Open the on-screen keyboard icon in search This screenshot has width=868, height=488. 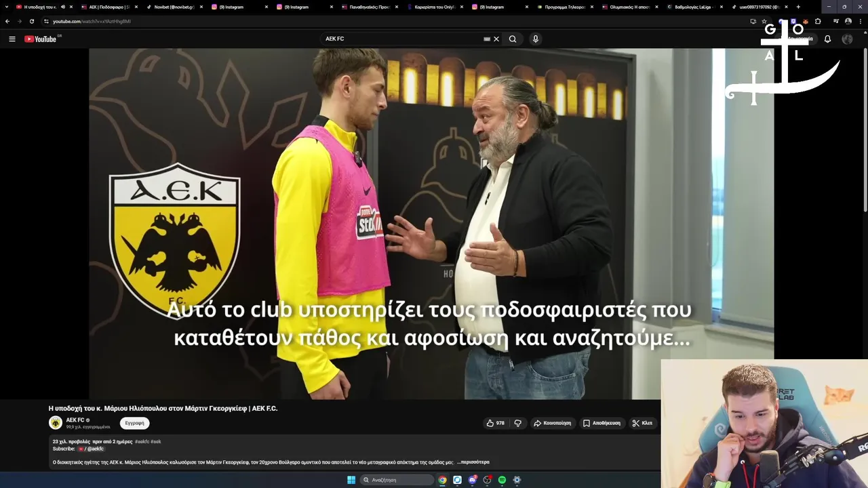pos(487,39)
